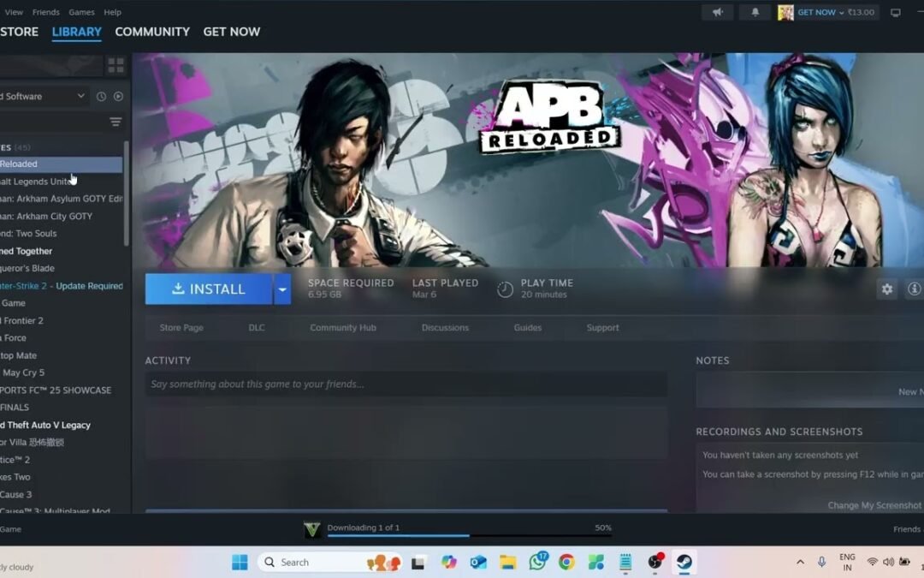Click the game list vertical scrollbar

tap(126, 194)
